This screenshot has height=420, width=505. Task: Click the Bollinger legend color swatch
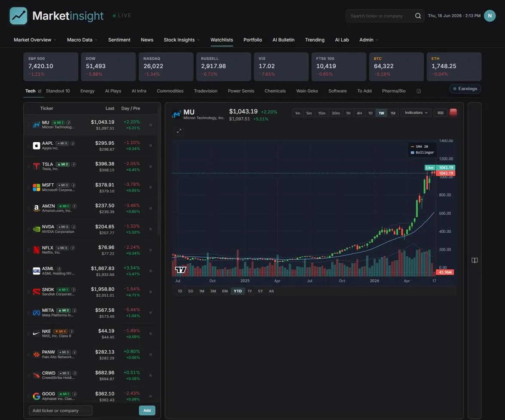click(412, 152)
